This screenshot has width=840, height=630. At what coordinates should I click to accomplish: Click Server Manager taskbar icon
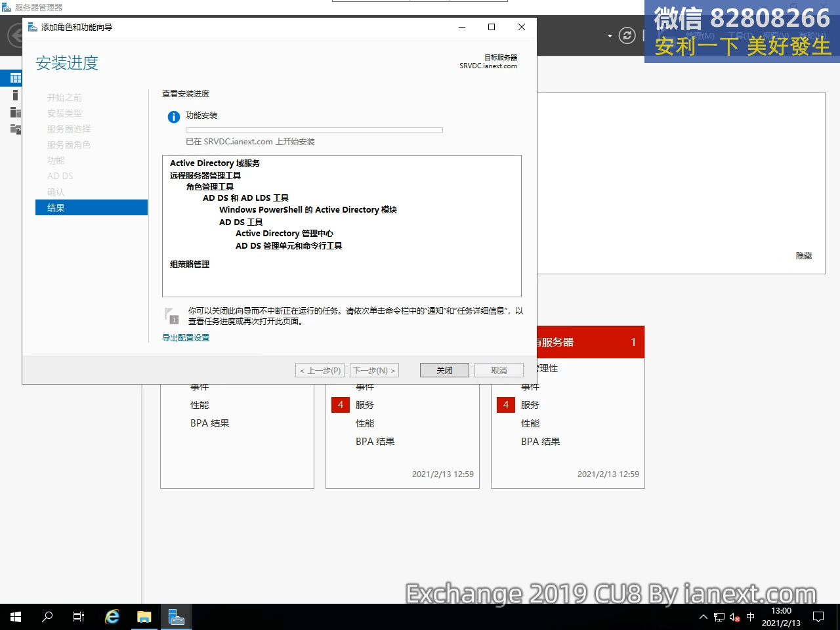click(176, 617)
